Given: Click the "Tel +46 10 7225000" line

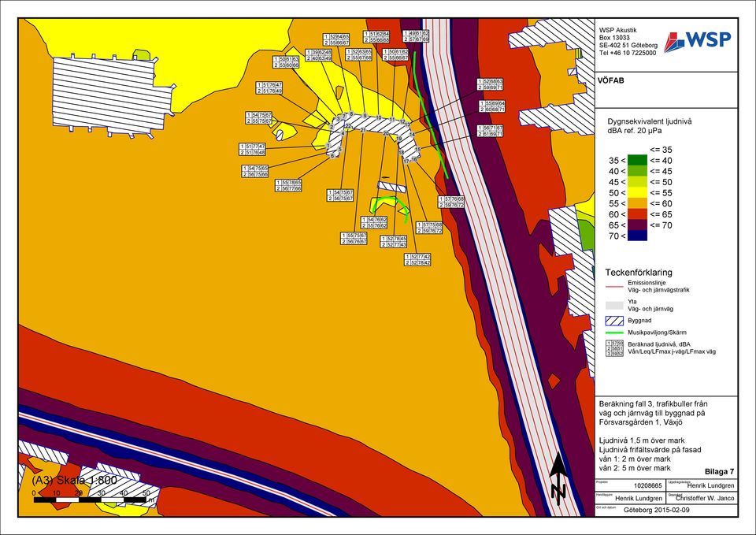Looking at the screenshot, I should [628, 53].
